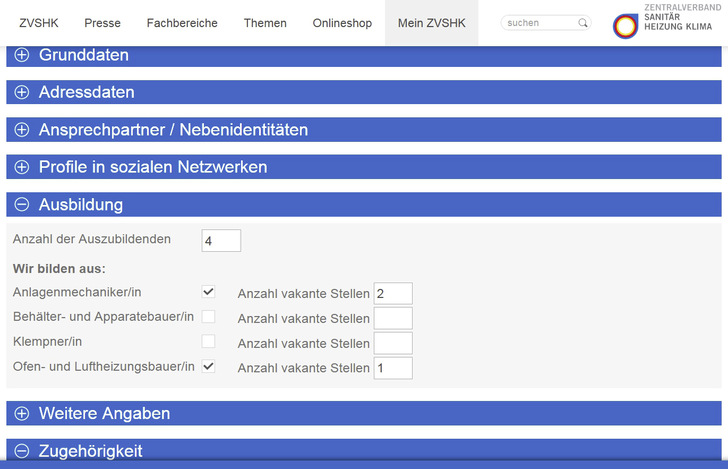This screenshot has height=469, width=728.
Task: Expand the Weitere Angaben section
Action: [364, 413]
